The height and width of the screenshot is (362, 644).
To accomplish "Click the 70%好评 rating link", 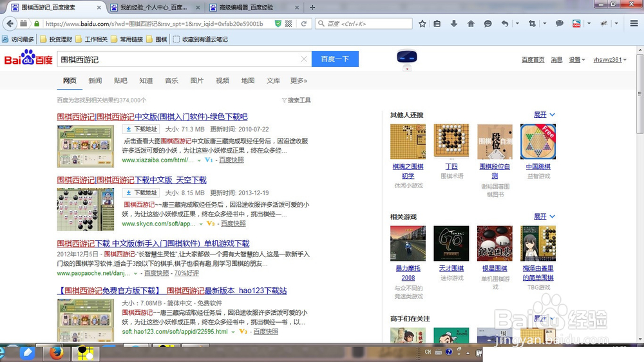I will (187, 273).
